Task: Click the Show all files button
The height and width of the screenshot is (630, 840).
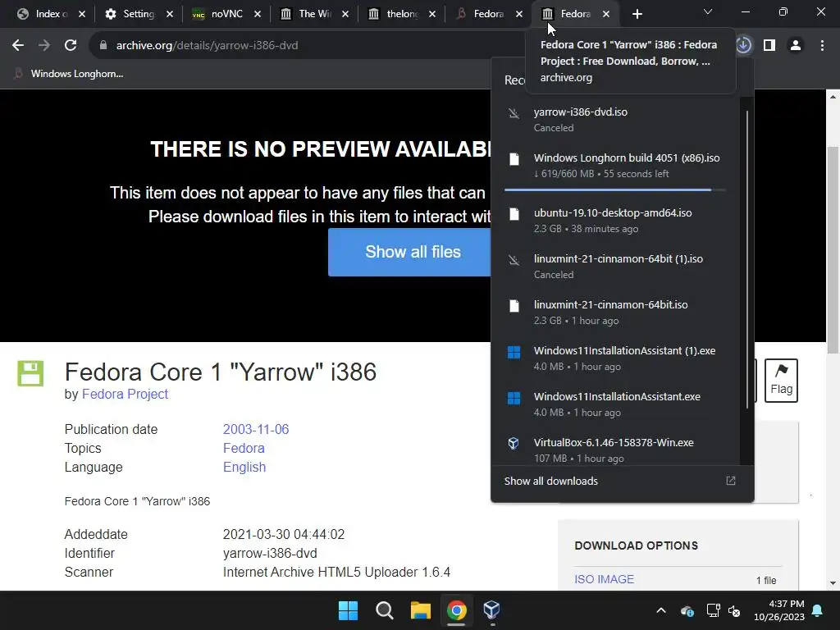Action: 410,252
